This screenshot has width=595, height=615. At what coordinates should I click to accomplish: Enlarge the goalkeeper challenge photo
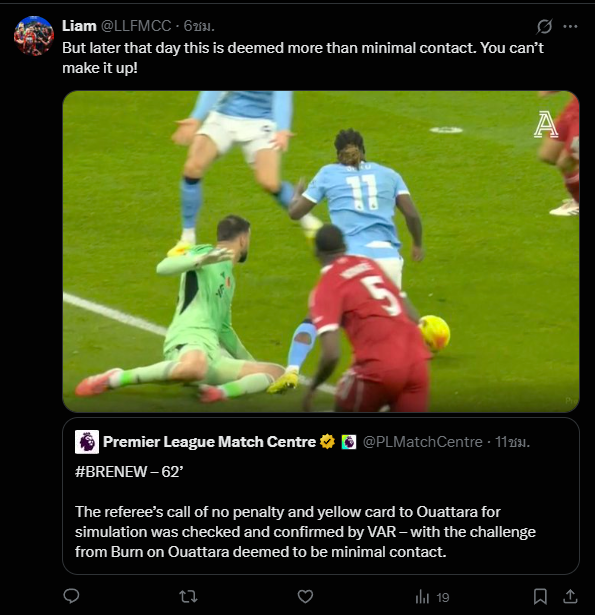(321, 251)
